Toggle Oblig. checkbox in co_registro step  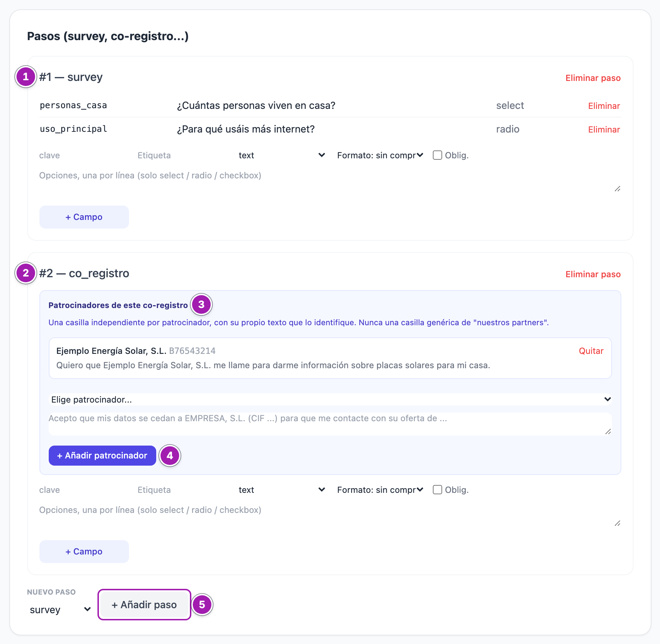coord(437,490)
